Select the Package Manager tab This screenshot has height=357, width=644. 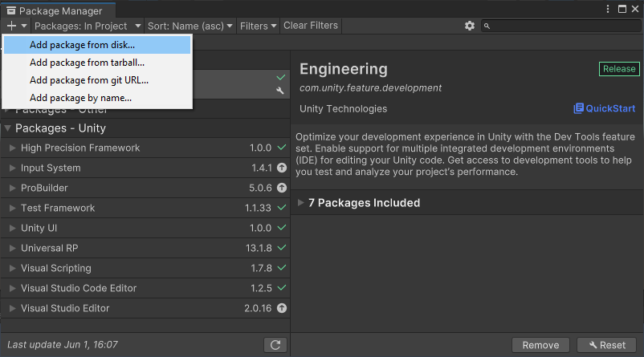[58, 10]
